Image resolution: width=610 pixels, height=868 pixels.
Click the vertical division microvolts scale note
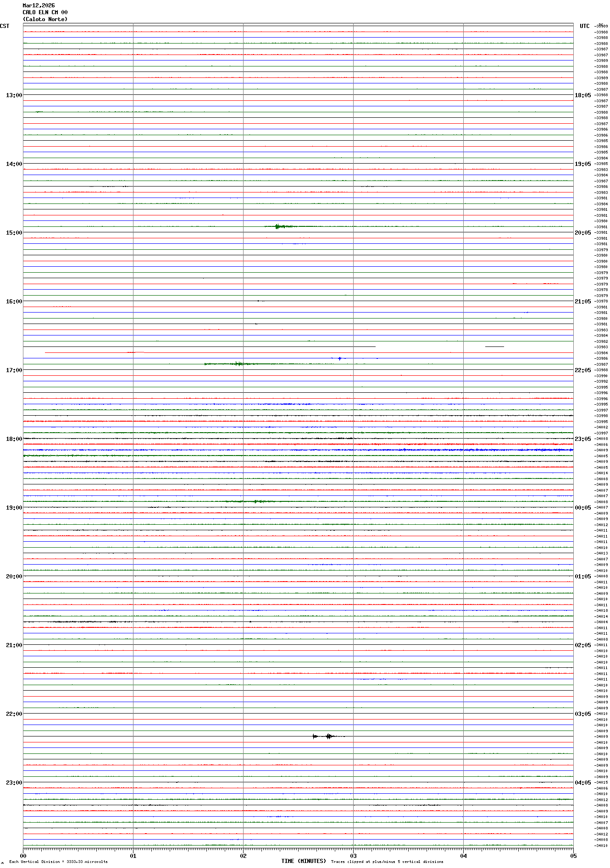click(58, 862)
